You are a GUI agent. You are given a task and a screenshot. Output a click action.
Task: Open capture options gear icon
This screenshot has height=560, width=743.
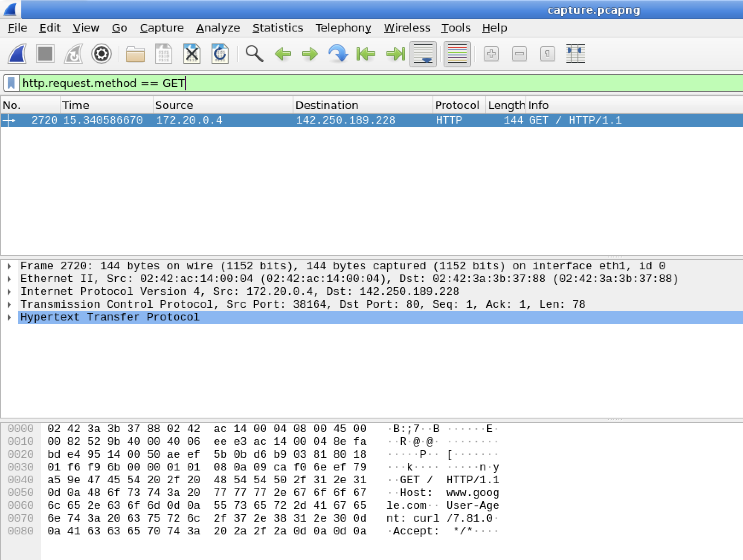[x=102, y=54]
